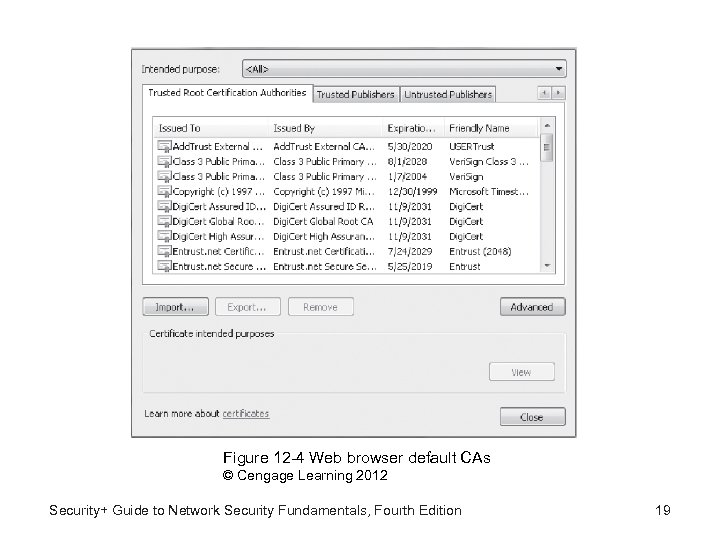Click the certificate icon beside AddTrust External
This screenshot has width=720, height=540.
point(164,146)
